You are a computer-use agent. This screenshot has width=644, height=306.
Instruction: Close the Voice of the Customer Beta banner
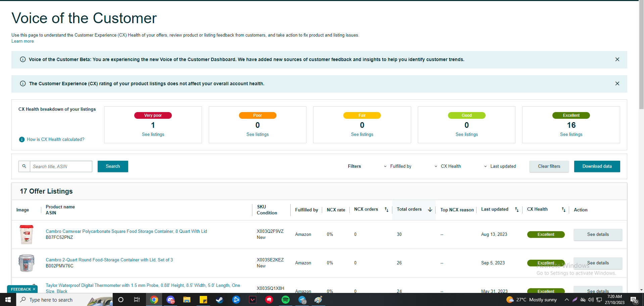(617, 59)
